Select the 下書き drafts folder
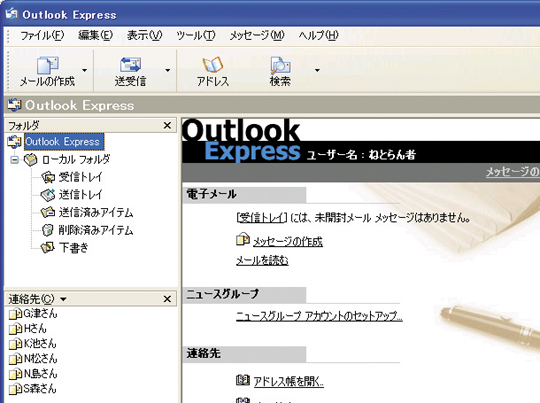540x403 pixels. click(x=65, y=248)
